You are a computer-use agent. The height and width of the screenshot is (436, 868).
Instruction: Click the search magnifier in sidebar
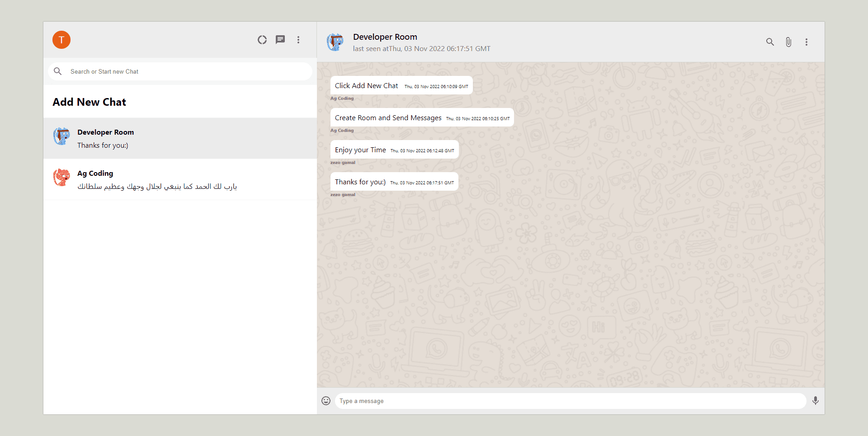tap(58, 71)
